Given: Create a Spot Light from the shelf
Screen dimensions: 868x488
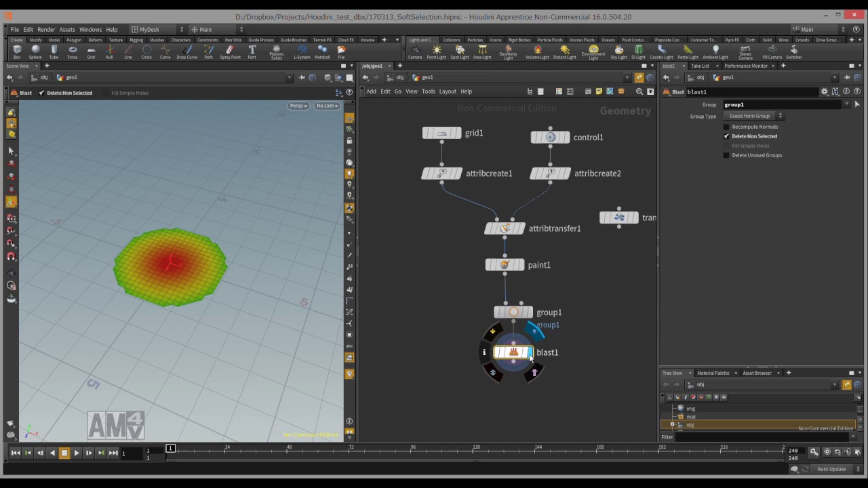Looking at the screenshot, I should (x=460, y=52).
